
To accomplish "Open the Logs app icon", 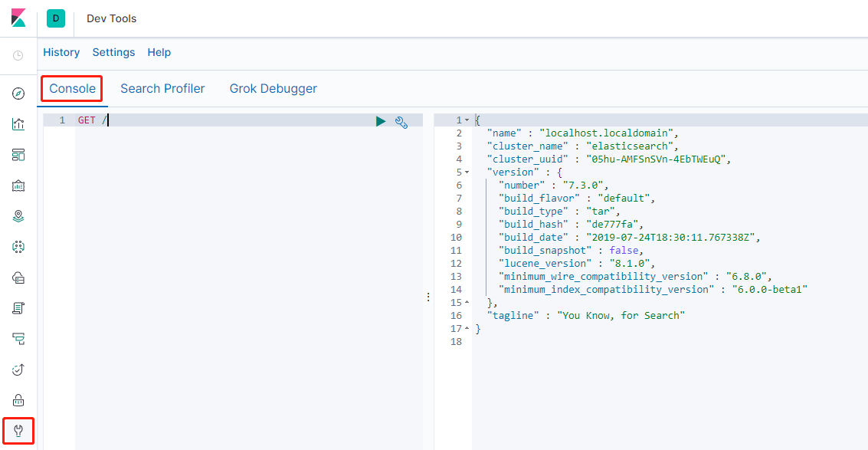I will [x=18, y=308].
